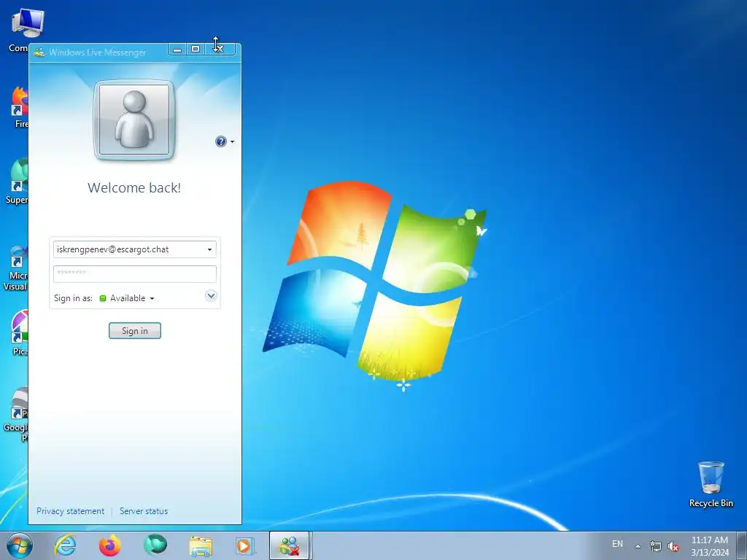Click the green Available status square
Viewport: 747px width, 560px height.
click(x=102, y=298)
